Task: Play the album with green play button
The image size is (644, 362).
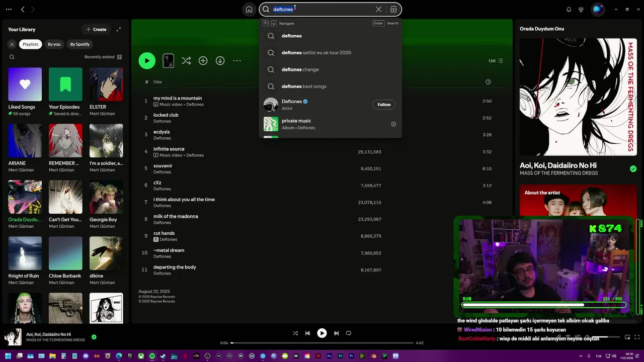Action: click(147, 61)
